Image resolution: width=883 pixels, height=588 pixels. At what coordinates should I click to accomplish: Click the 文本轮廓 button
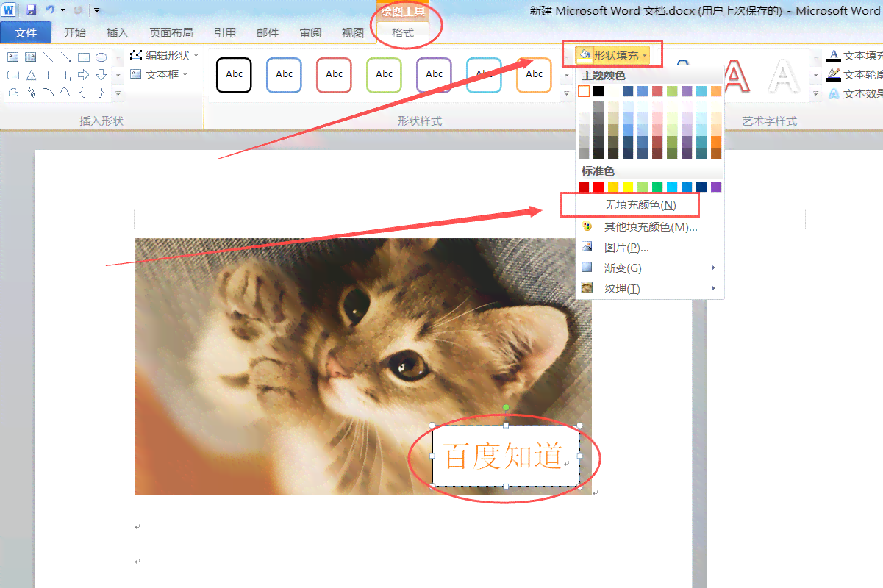tap(854, 74)
